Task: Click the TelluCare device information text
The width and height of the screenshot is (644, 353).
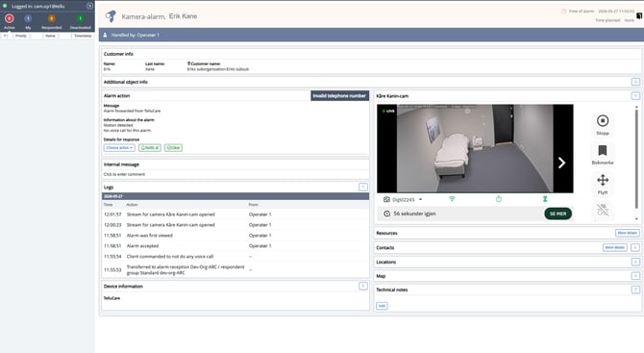Action: (111, 298)
